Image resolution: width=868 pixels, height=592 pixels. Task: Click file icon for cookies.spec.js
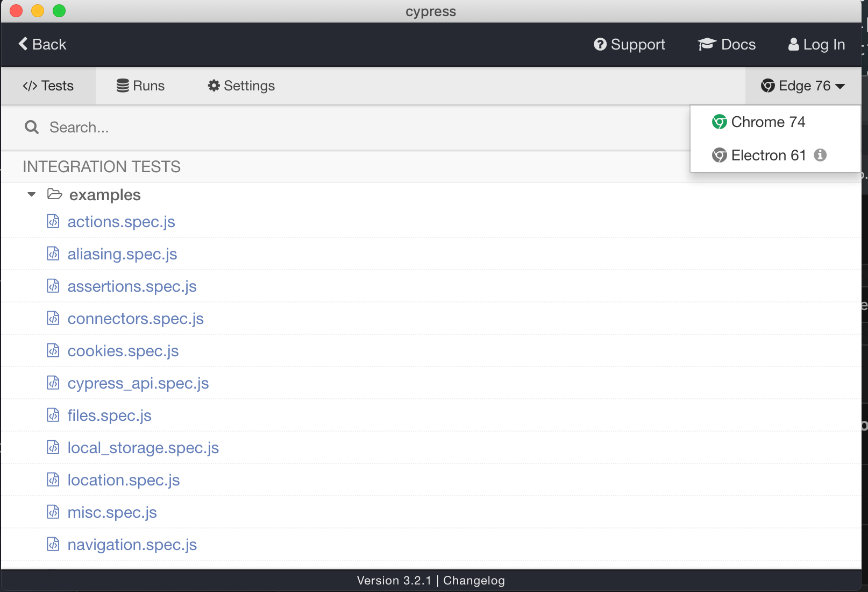(53, 350)
